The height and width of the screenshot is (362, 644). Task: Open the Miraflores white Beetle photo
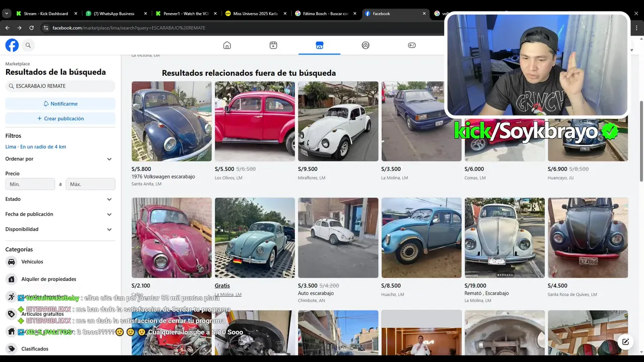(338, 121)
